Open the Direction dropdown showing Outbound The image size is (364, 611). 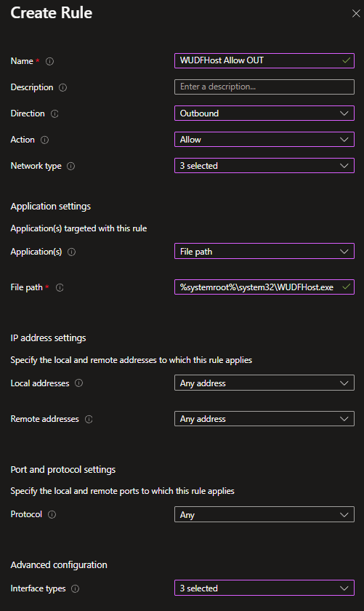pyautogui.click(x=264, y=113)
